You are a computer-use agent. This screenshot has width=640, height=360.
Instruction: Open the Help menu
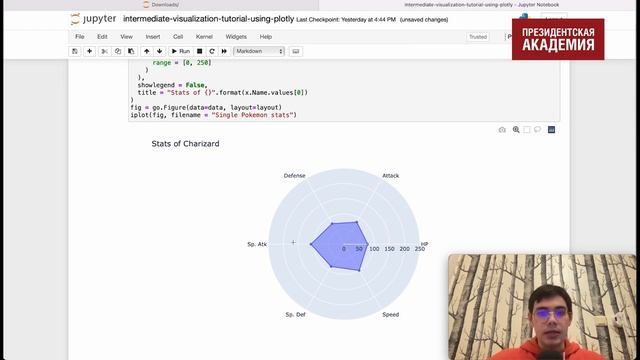coord(266,37)
